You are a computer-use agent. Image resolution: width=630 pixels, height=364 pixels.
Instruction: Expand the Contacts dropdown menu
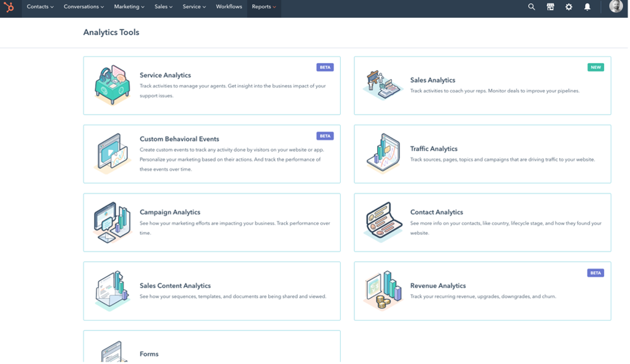tap(40, 7)
